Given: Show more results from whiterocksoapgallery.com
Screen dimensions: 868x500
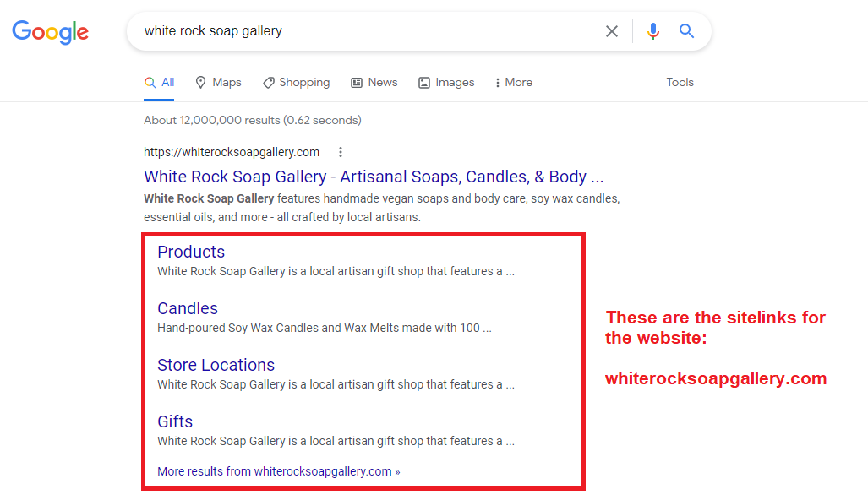Looking at the screenshot, I should pyautogui.click(x=278, y=471).
